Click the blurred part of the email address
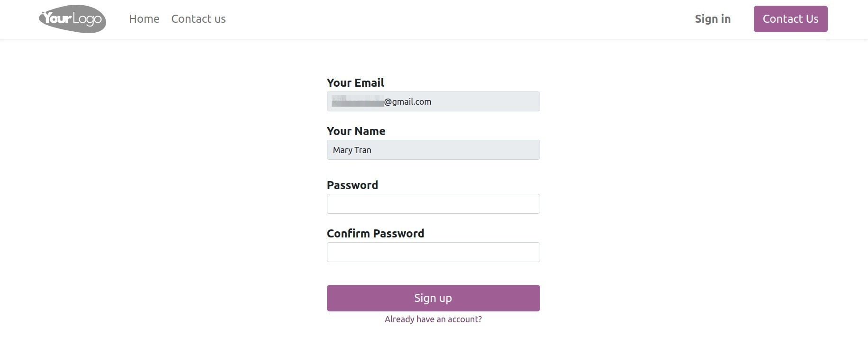Image resolution: width=868 pixels, height=355 pixels. coord(358,101)
